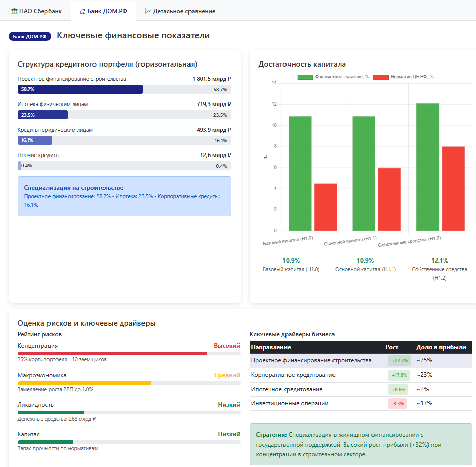
Task: Click the green Стратегия info box
Action: tap(361, 444)
